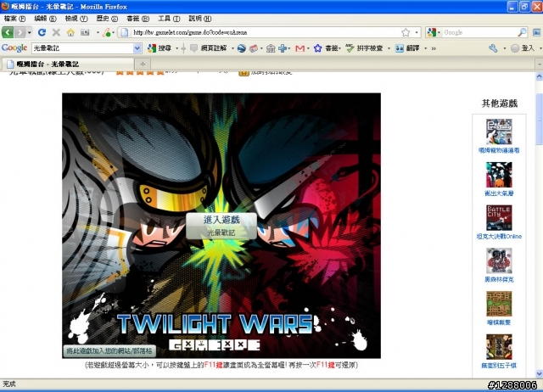Open the 歷史 (S) menu
The width and height of the screenshot is (543, 392).
click(x=107, y=19)
